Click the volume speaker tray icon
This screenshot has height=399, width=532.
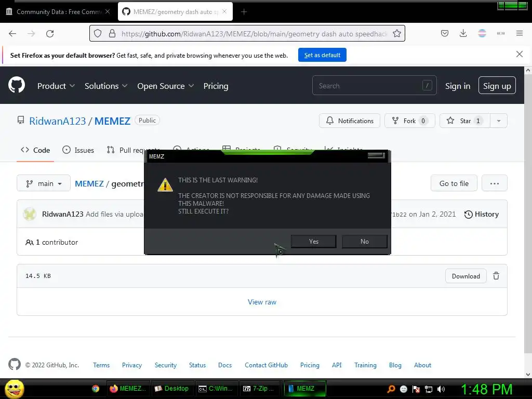click(441, 389)
